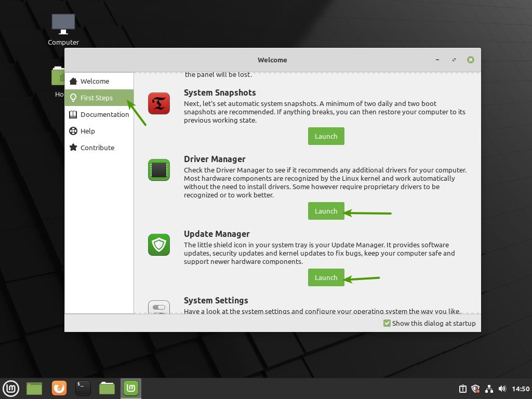Click the clock showing 14:50
This screenshot has width=532, height=399.
(x=520, y=389)
